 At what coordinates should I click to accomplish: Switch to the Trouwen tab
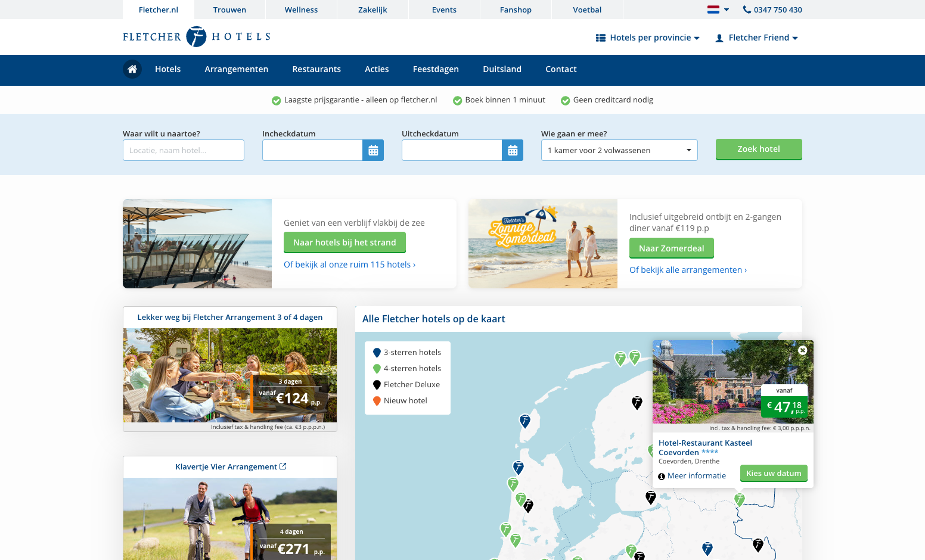tap(229, 10)
